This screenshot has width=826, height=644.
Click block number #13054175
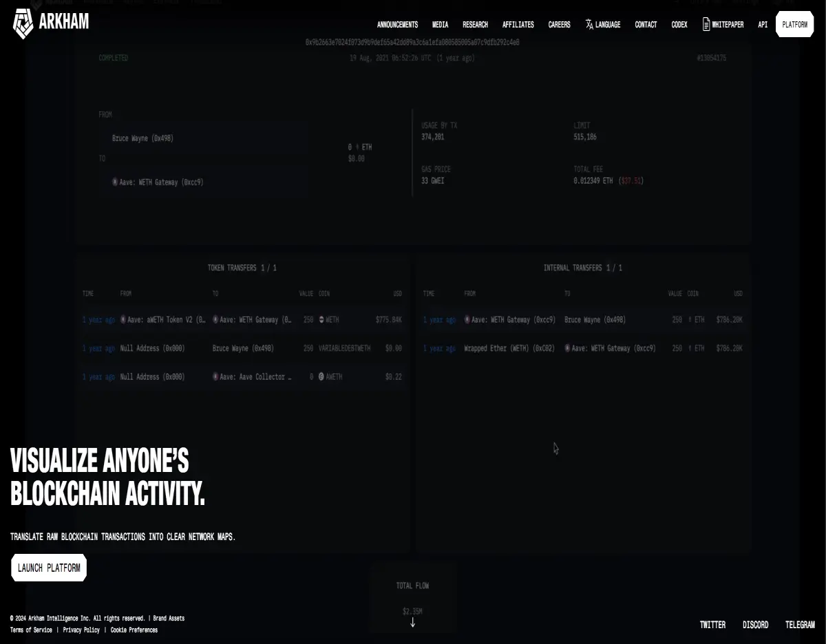tap(711, 58)
